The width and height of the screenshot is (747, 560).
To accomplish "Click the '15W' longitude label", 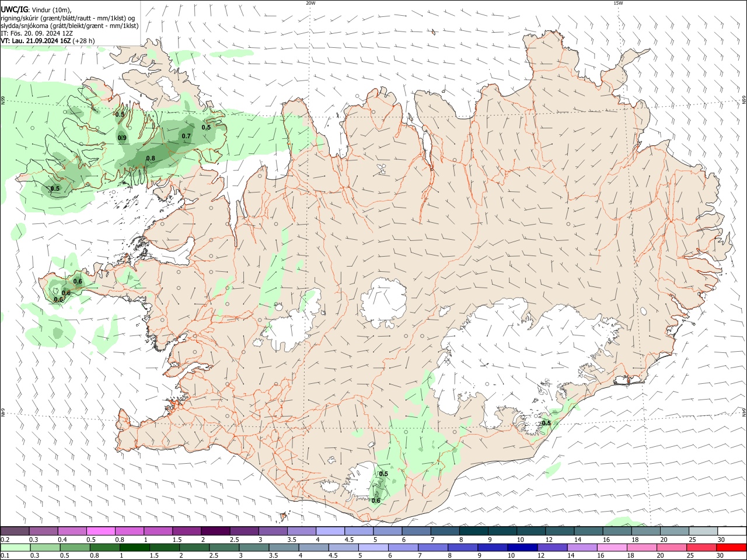I will 618,3.
